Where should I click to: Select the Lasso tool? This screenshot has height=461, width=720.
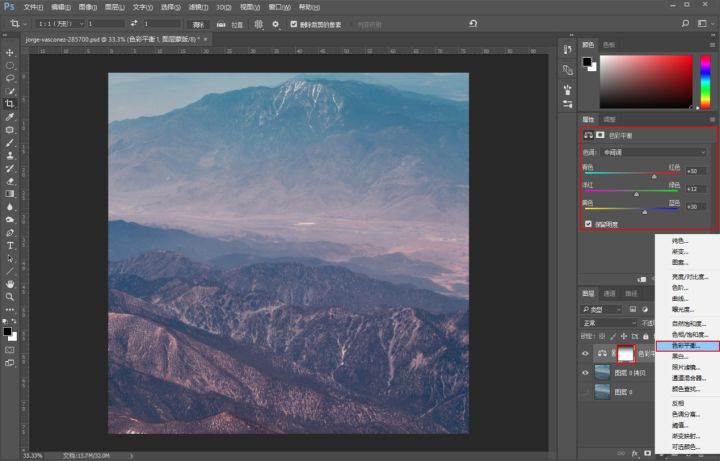(x=10, y=78)
